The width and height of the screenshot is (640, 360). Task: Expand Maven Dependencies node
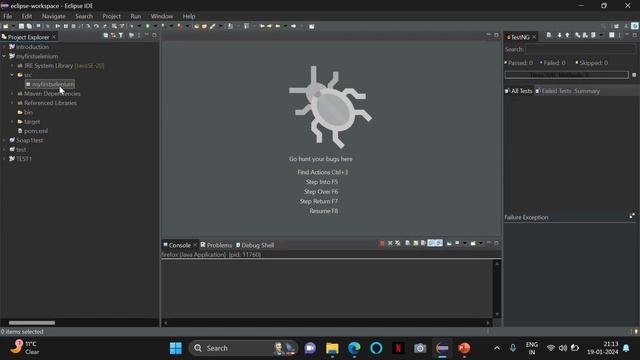[x=12, y=93]
